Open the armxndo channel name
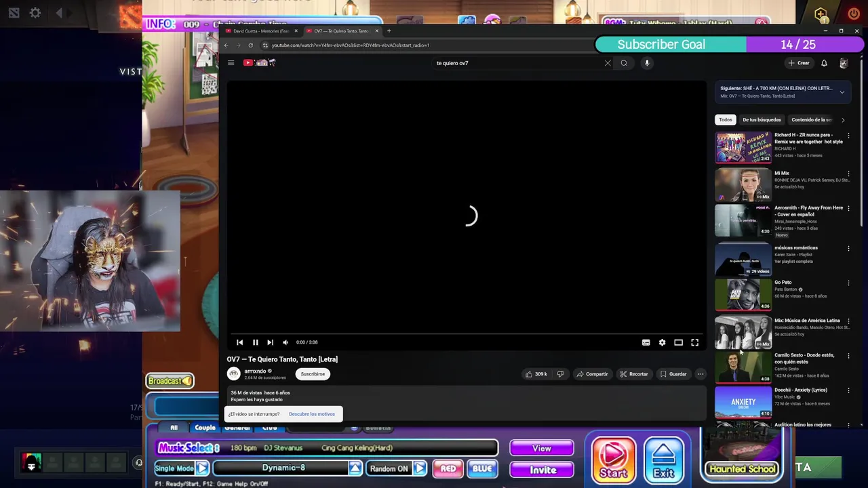The height and width of the screenshot is (488, 868). coord(255,371)
